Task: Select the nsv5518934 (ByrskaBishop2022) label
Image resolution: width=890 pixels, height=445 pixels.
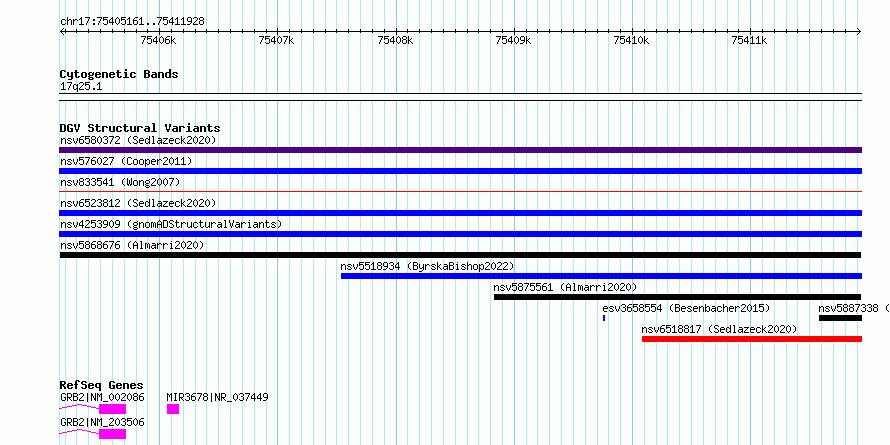Action: pyautogui.click(x=427, y=266)
